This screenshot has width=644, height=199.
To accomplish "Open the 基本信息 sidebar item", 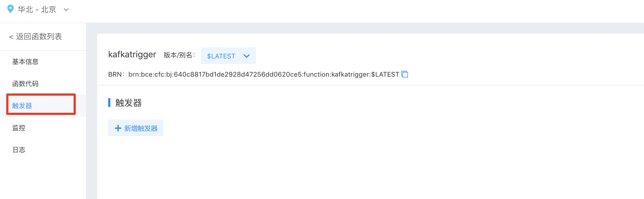I will (25, 62).
